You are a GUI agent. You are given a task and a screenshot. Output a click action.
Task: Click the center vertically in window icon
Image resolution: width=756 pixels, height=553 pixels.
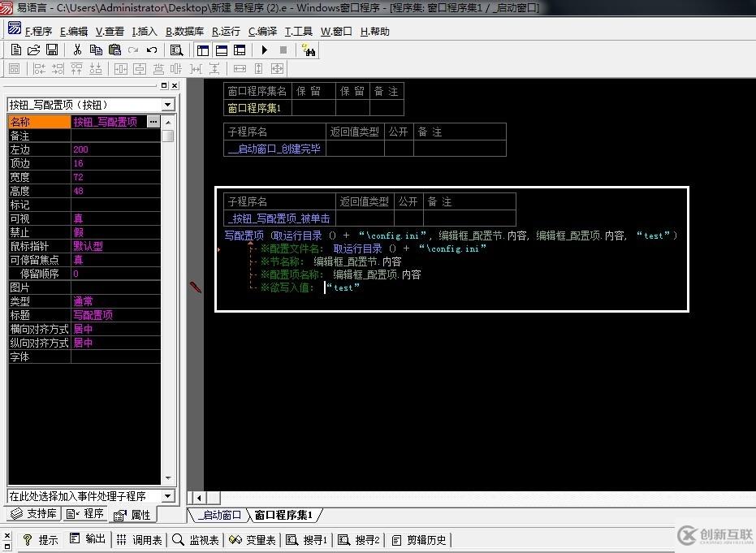click(140, 69)
